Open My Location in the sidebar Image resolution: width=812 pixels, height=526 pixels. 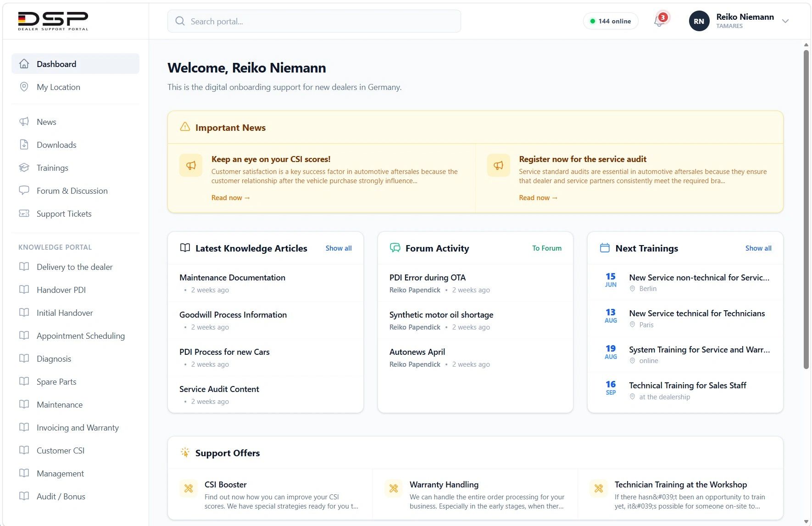[x=75, y=87]
